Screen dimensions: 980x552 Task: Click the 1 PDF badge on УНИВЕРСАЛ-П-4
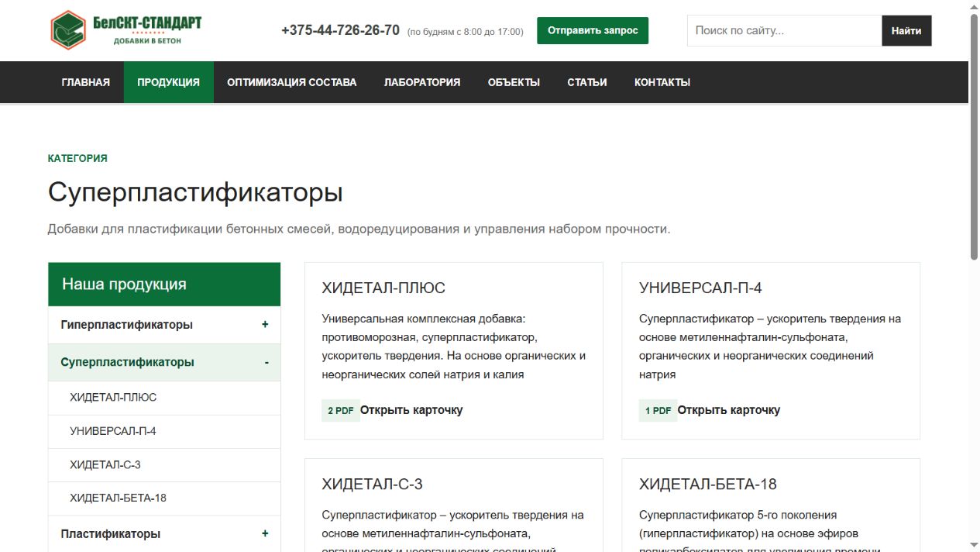point(658,410)
